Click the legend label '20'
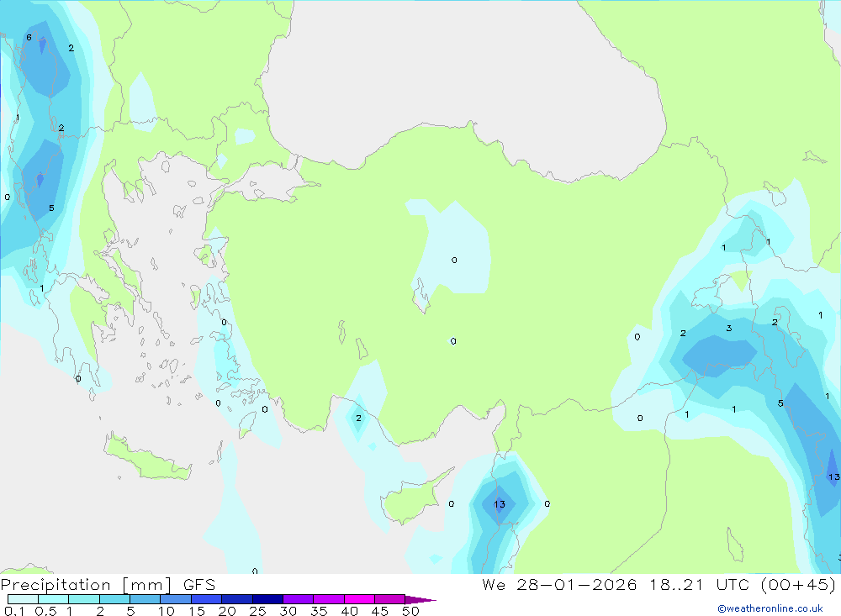The width and height of the screenshot is (841, 616). 227,611
